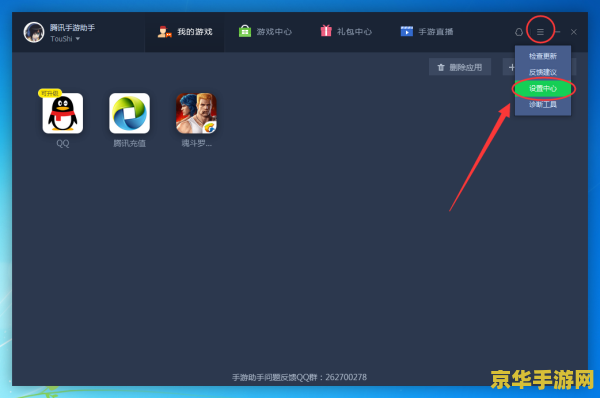Click the user avatar picture
The height and width of the screenshot is (398, 600).
pyautogui.click(x=34, y=32)
